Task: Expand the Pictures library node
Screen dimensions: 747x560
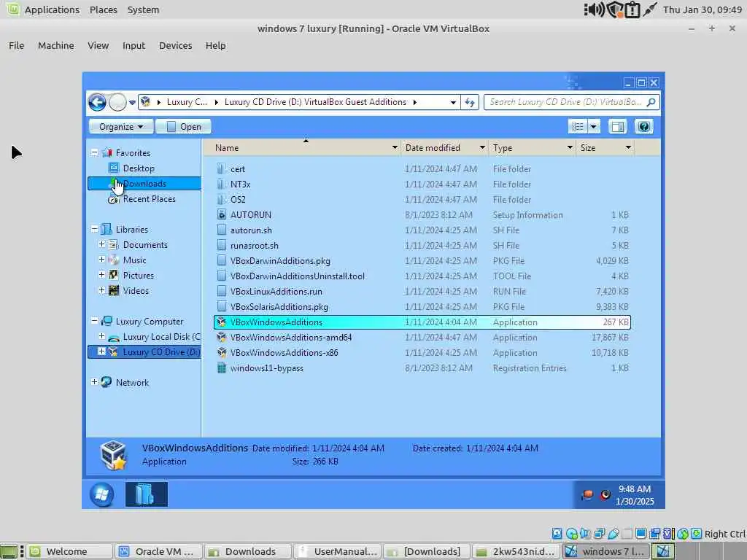Action: [x=101, y=275]
